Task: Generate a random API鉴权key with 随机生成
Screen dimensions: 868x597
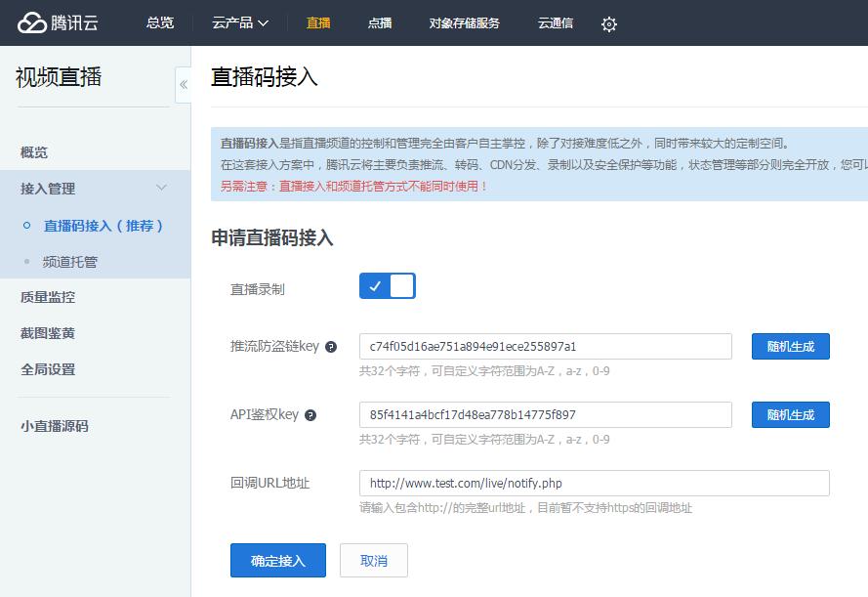Action: click(790, 414)
